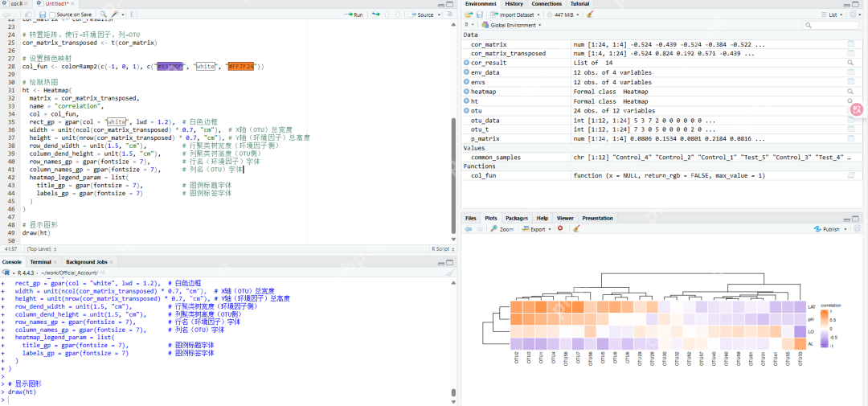Click the save document icon in editor toolbar

[x=41, y=14]
